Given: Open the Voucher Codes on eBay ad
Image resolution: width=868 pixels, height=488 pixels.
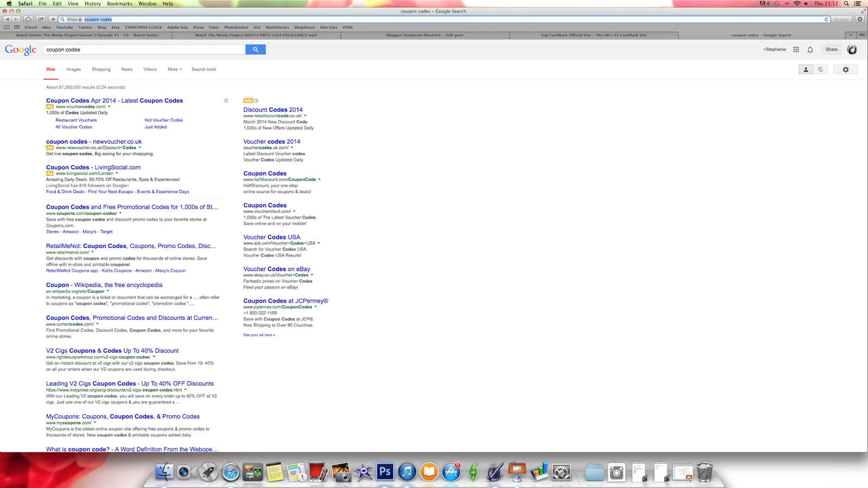Looking at the screenshot, I should pyautogui.click(x=277, y=269).
